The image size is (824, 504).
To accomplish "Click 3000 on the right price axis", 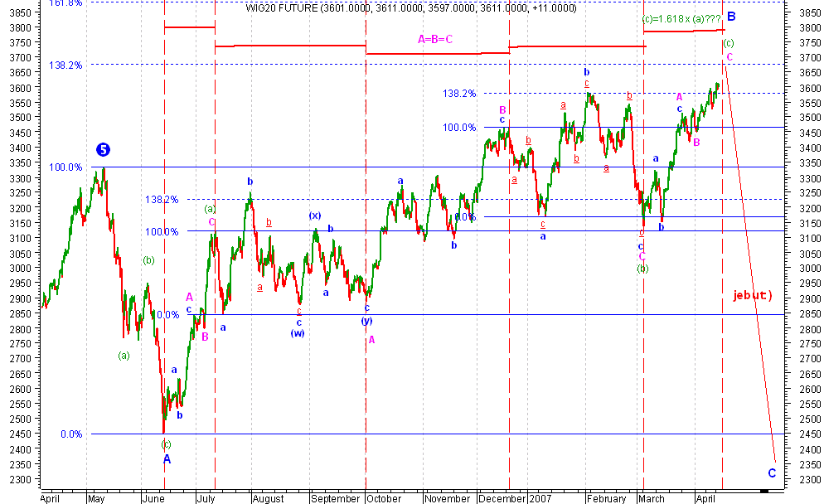I will pyautogui.click(x=810, y=268).
